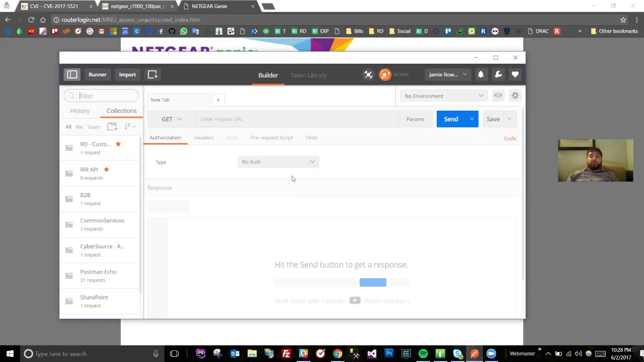Image resolution: width=644 pixels, height=362 pixels.
Task: Open PhpStorm from the taskbar
Action: coord(201,353)
